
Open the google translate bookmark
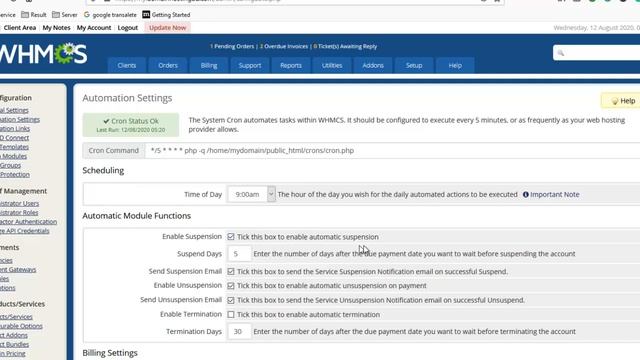(110, 15)
